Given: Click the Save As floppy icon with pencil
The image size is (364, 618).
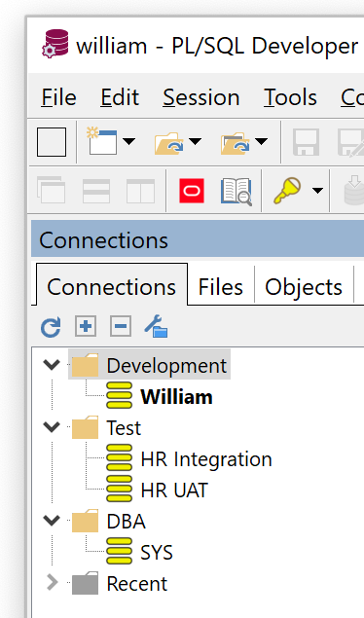Looking at the screenshot, I should coord(351,142).
